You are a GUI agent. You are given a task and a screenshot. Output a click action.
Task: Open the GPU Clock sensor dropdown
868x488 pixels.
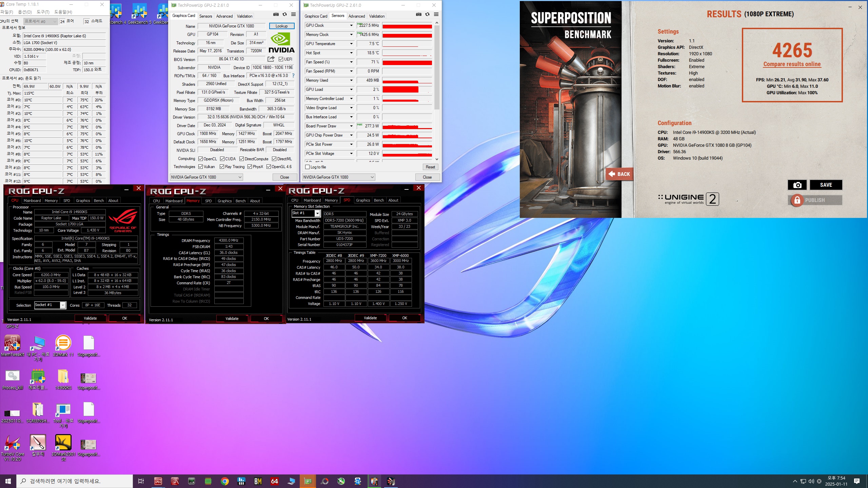click(351, 25)
